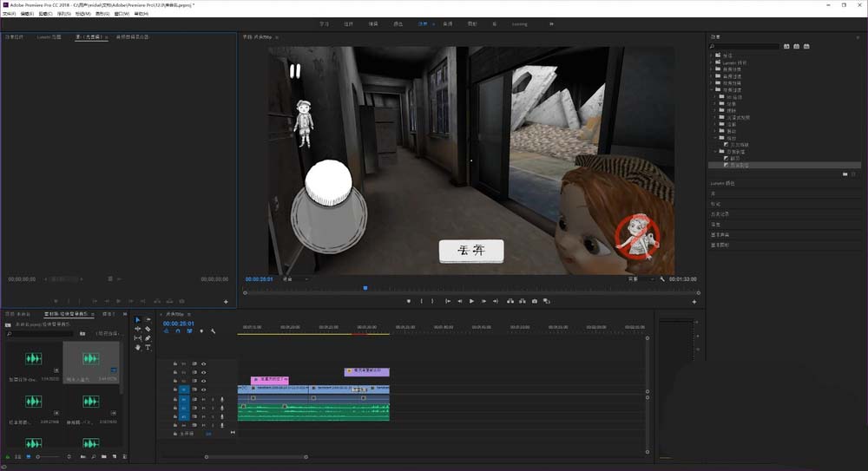Select the Razor tool in tools panel
Viewport: 868px width, 471px height.
tap(148, 329)
